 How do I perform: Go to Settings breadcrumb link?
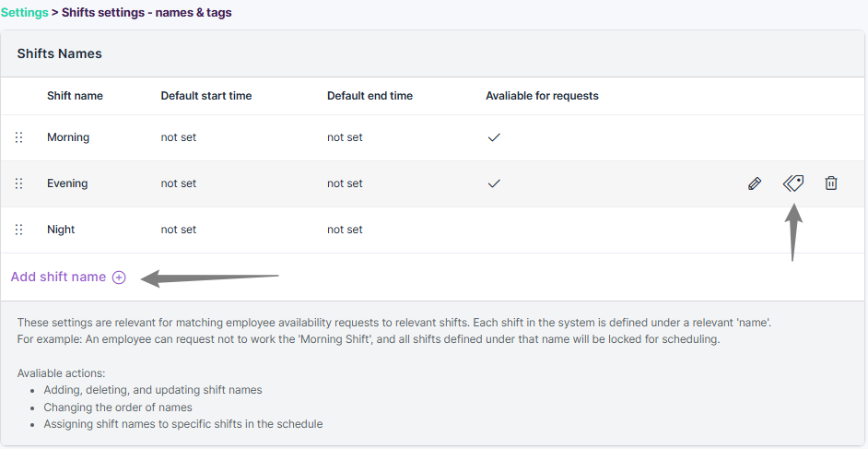(x=24, y=13)
